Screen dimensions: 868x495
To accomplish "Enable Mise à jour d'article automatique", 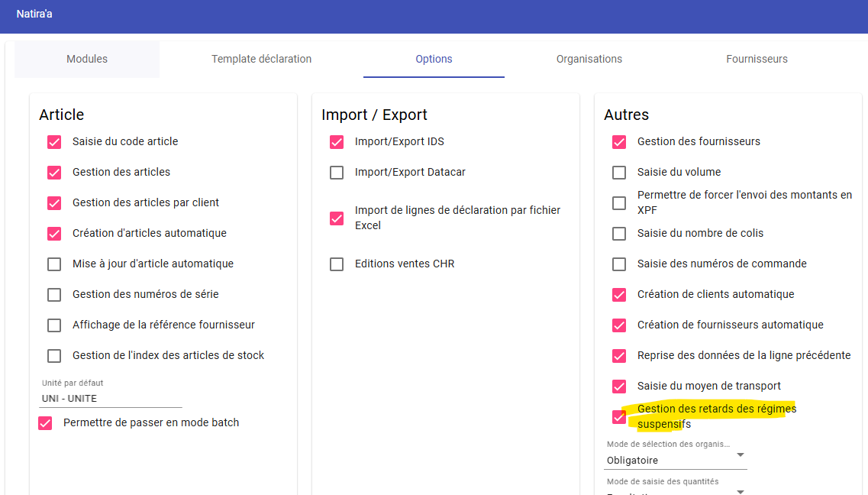I will pos(54,264).
